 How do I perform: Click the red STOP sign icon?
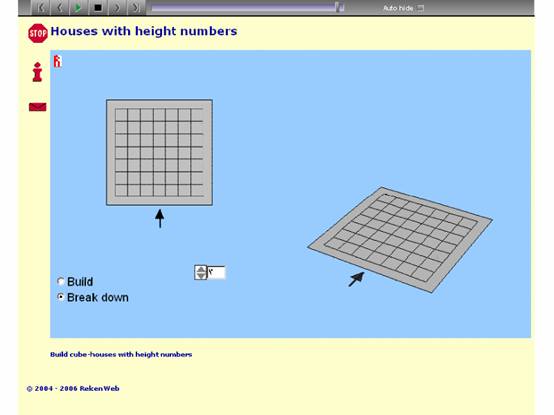coord(38,34)
